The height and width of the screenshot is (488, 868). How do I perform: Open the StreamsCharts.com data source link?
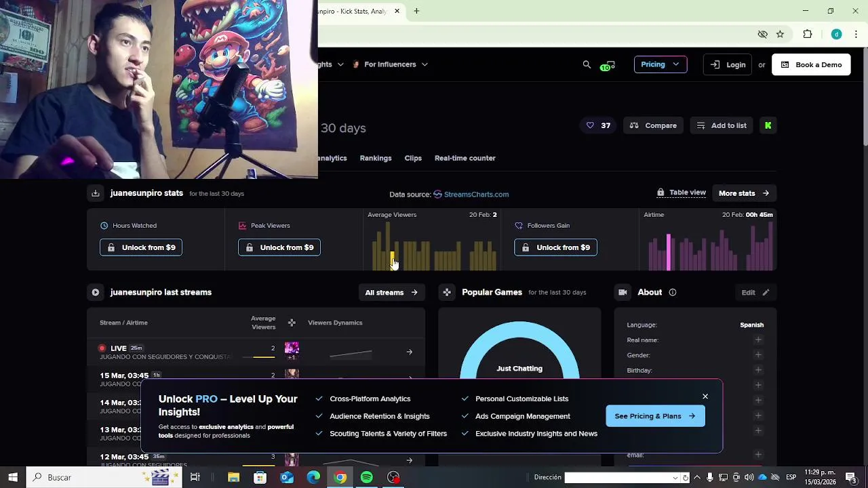(x=471, y=195)
